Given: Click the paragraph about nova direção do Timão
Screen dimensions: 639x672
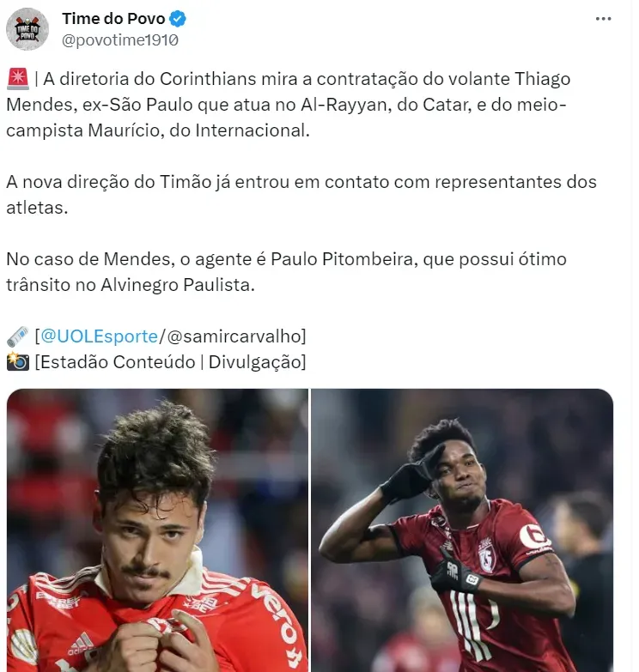Looking at the screenshot, I should (x=301, y=195).
